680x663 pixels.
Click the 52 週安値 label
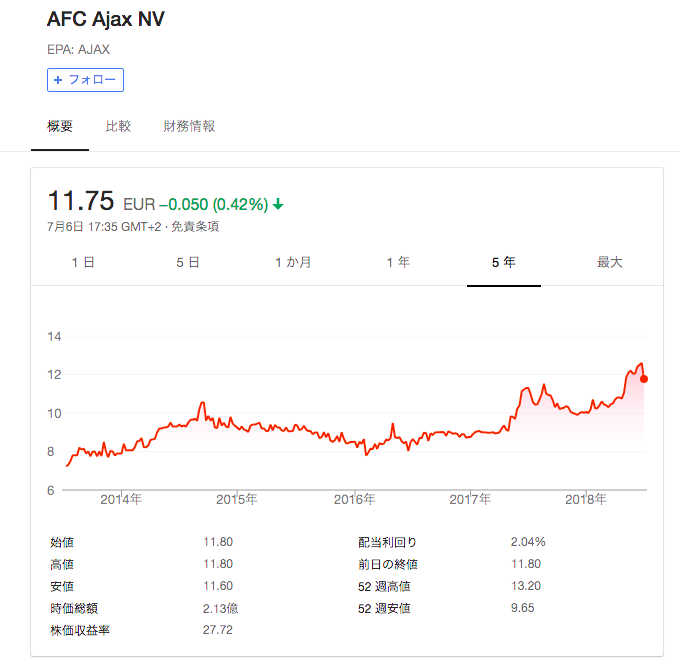tap(384, 609)
